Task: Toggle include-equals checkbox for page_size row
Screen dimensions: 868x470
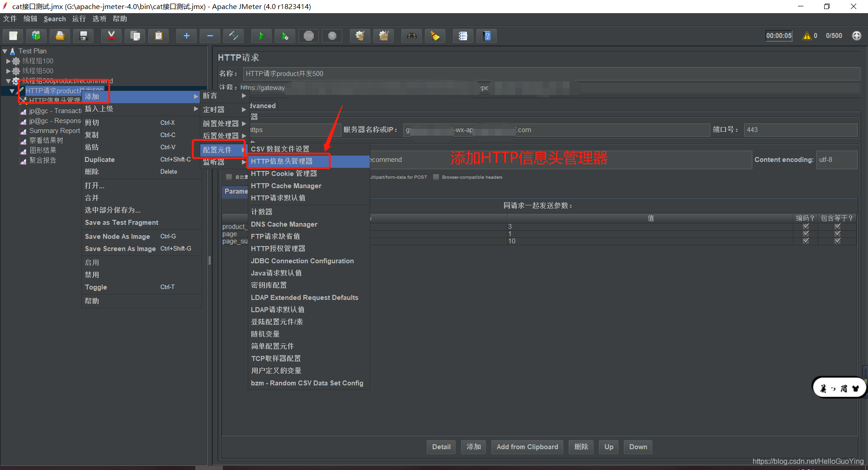Action: click(837, 241)
